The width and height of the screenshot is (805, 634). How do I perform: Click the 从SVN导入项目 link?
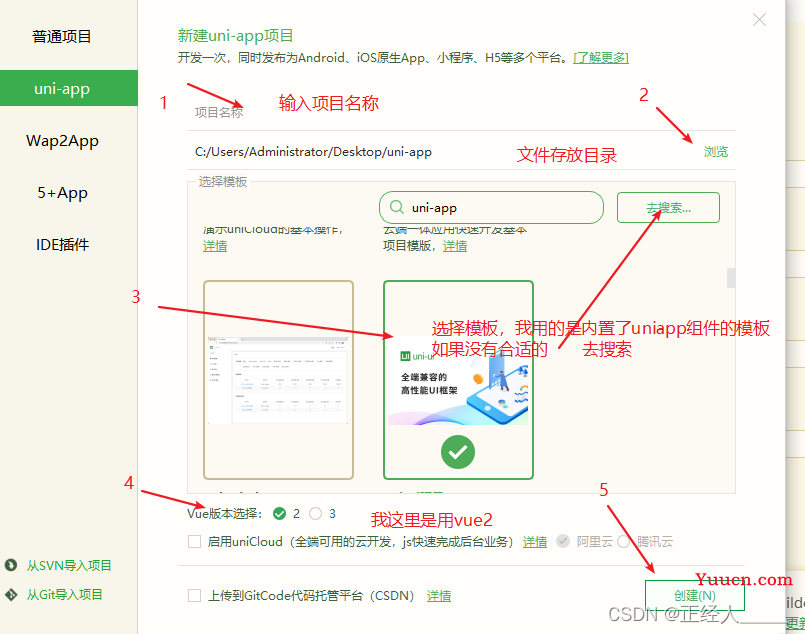pyautogui.click(x=69, y=565)
